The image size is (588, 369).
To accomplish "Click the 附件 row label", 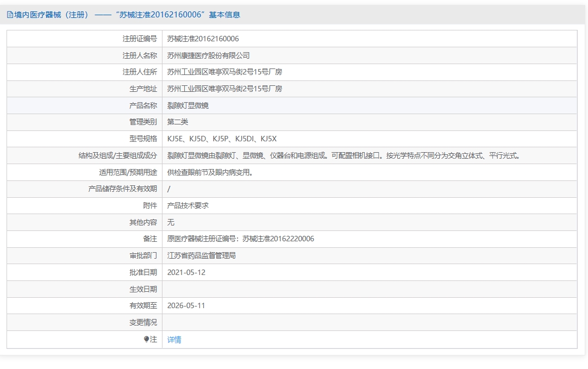I will click(x=150, y=205).
